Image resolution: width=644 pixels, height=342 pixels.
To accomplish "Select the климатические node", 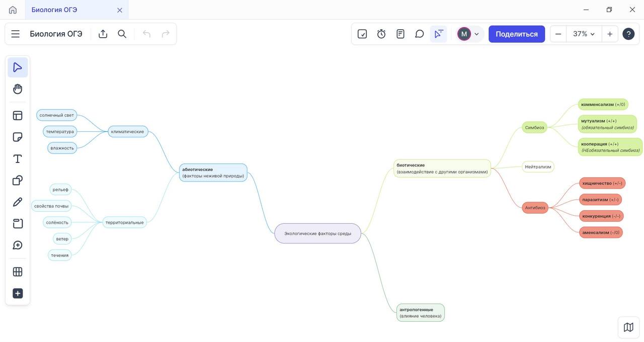I will coord(128,132).
